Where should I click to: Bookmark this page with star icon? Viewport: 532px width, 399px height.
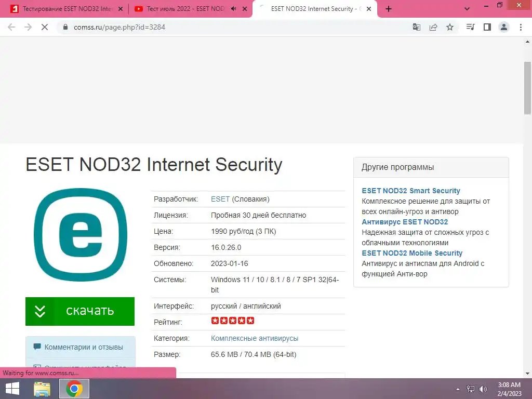pos(450,27)
